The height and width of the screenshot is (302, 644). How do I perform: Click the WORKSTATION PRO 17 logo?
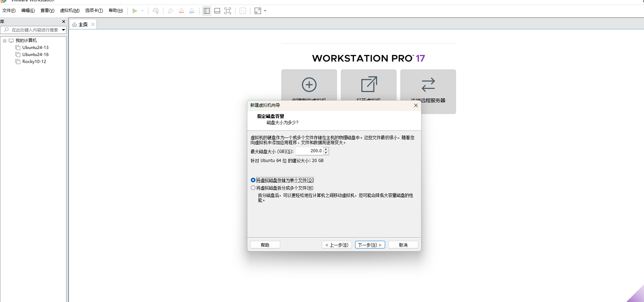point(368,58)
